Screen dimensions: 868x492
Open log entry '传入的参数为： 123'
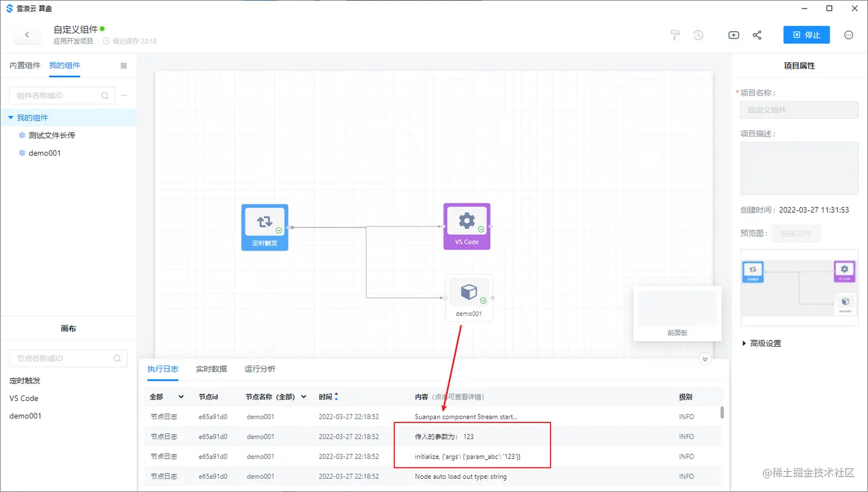[444, 437]
